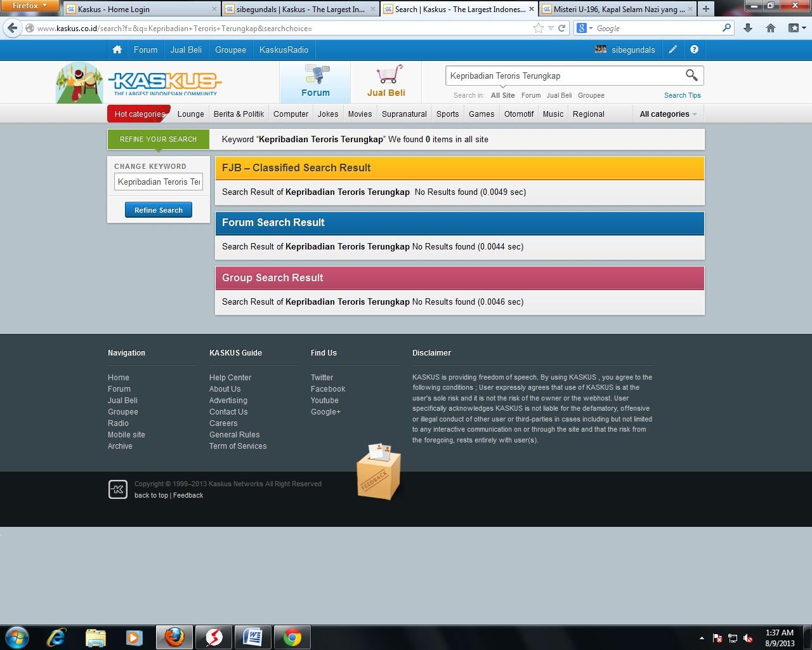Screen dimensions: 812x650
Task: Open the Firefox menu dropdown
Action: coord(30,6)
